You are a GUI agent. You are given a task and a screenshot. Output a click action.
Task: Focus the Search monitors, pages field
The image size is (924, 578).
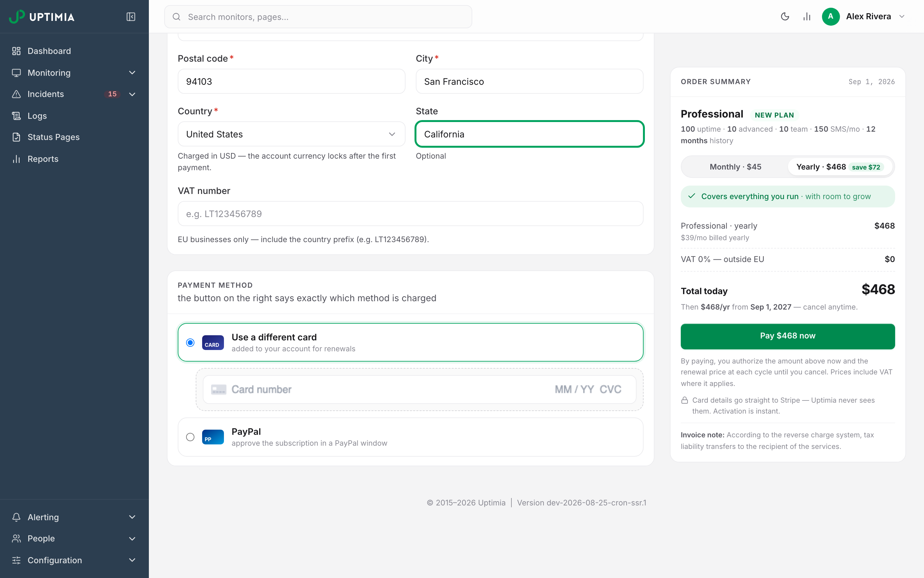tap(318, 17)
